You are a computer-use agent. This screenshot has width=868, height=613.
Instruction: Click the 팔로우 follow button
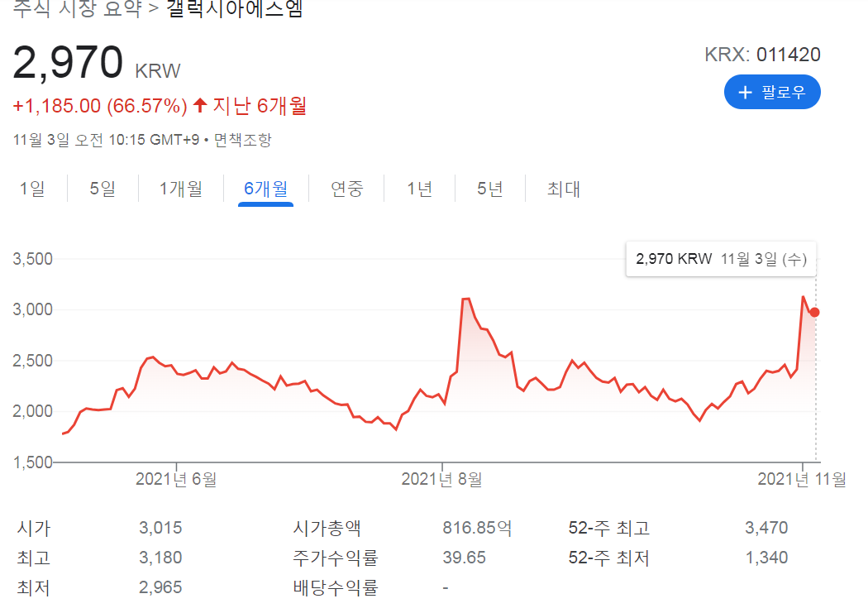point(771,92)
